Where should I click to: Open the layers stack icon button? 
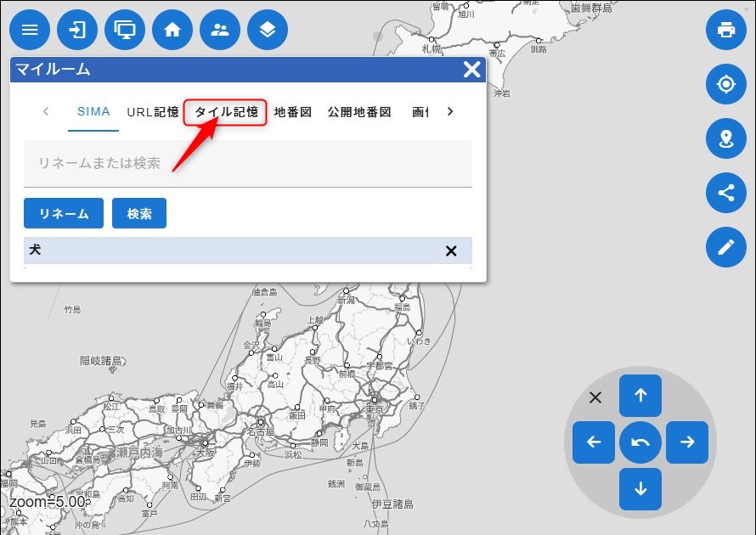click(268, 31)
